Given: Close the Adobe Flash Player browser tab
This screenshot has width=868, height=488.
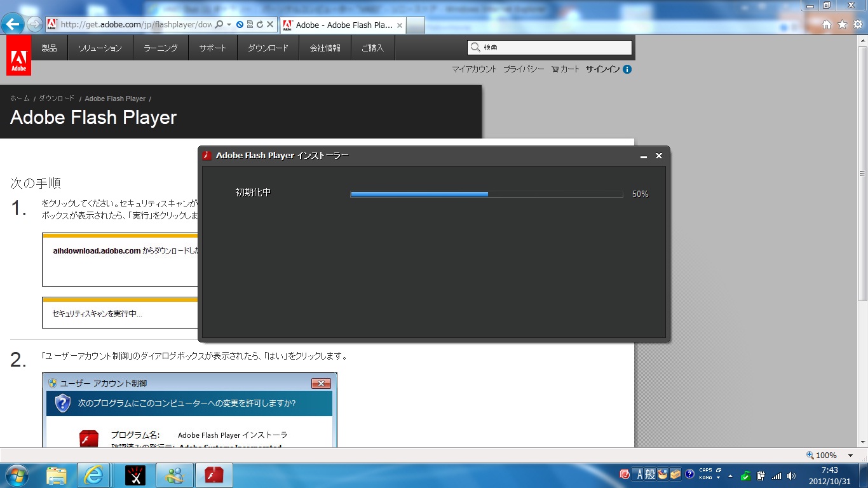Looking at the screenshot, I should tap(400, 25).
